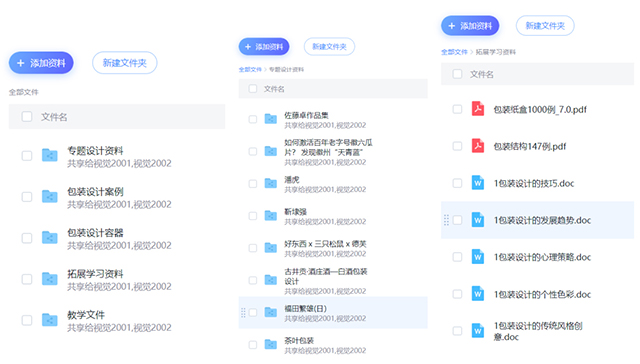
Task: Click the 包装设计容器 folder icon
Action: point(49,237)
